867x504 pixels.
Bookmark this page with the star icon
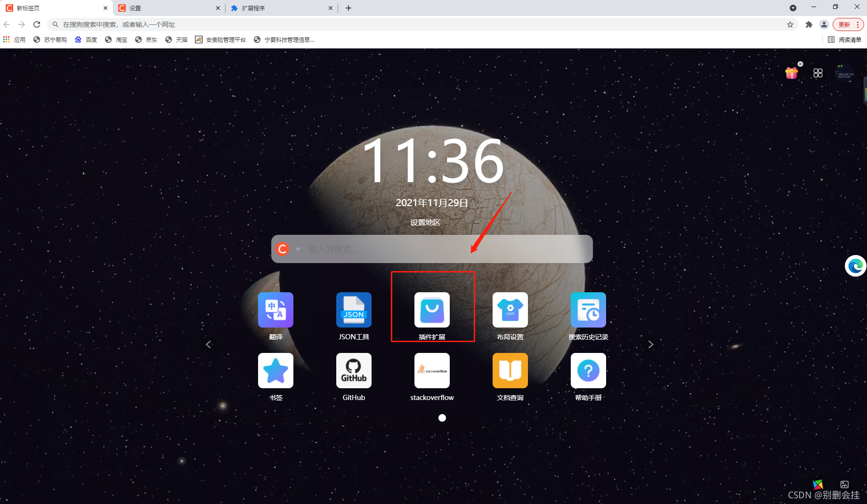(790, 24)
